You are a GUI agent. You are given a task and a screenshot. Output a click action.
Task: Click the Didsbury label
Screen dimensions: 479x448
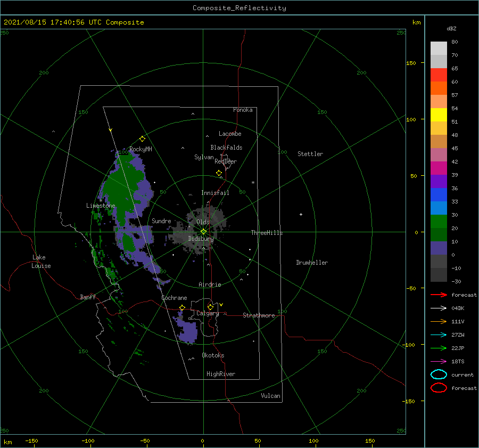pos(201,239)
